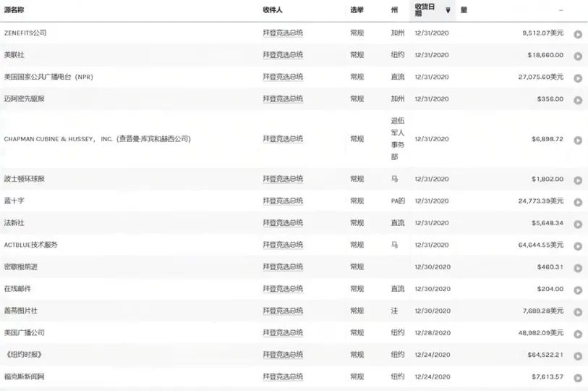
Task: Select date 12/28/2020
Action: [433, 333]
